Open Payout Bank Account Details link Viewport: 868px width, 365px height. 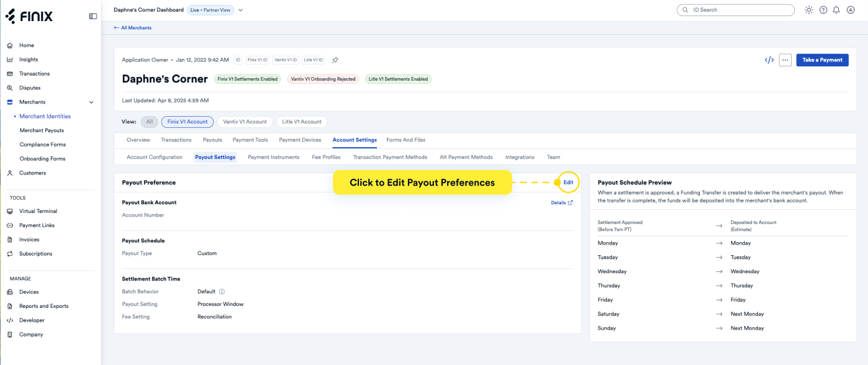pyautogui.click(x=562, y=203)
